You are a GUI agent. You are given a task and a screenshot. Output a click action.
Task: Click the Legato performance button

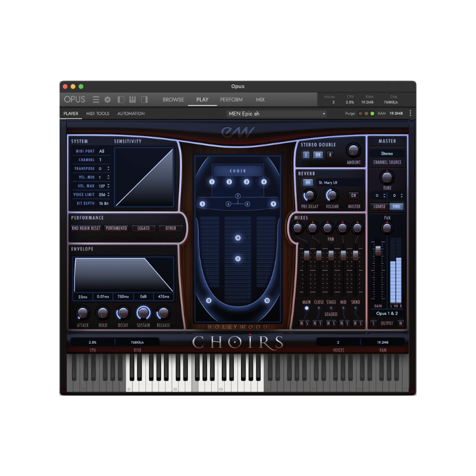click(x=143, y=228)
